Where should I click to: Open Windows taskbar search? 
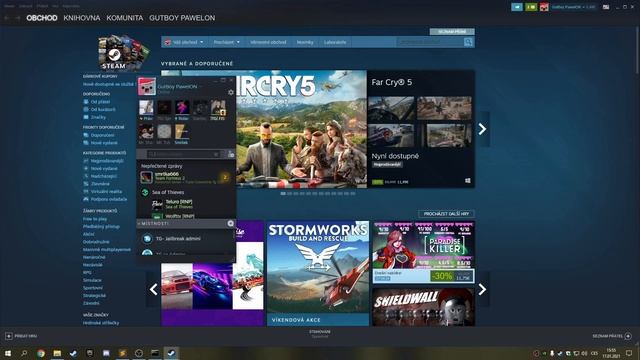pos(24,353)
